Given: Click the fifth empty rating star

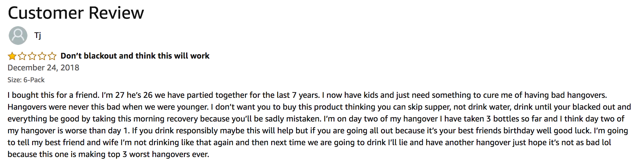Looking at the screenshot, I should (x=52, y=56).
